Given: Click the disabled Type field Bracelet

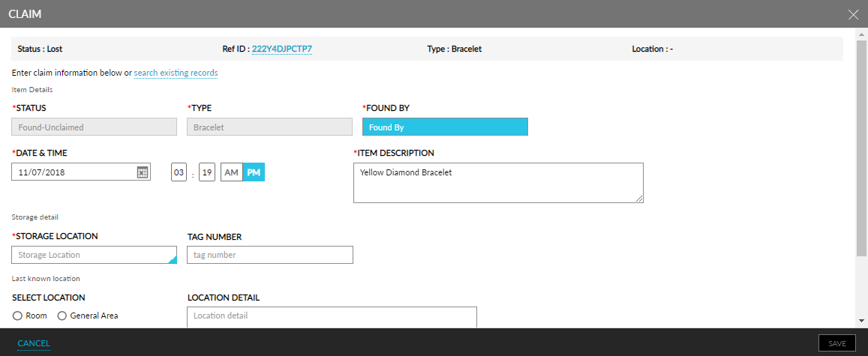Looking at the screenshot, I should (269, 127).
